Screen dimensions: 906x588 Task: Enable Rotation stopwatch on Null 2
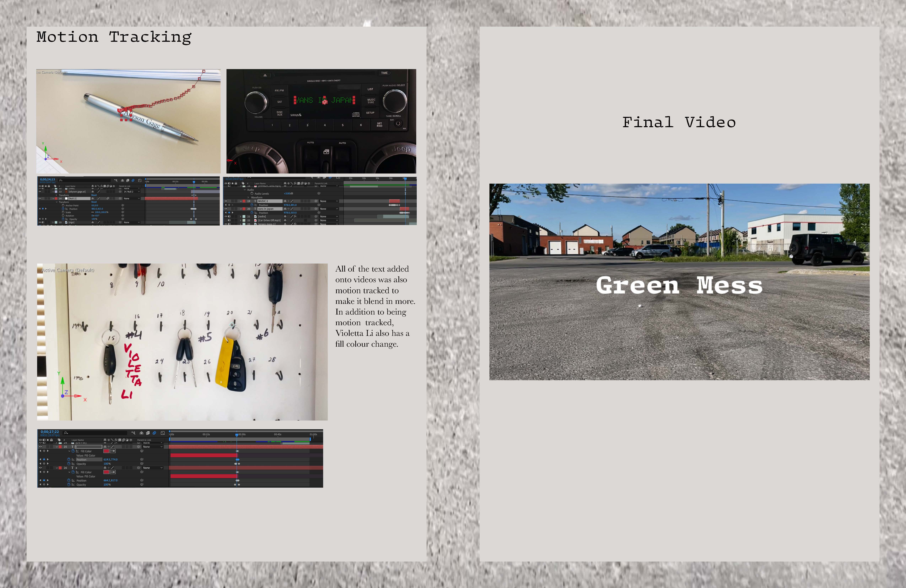pyautogui.click(x=63, y=216)
